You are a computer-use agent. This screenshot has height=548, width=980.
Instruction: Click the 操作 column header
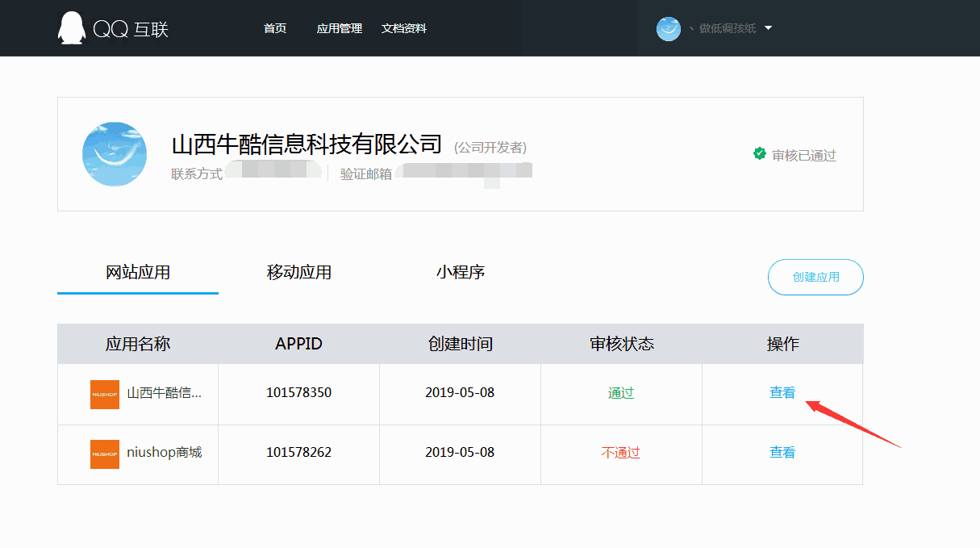coord(782,344)
